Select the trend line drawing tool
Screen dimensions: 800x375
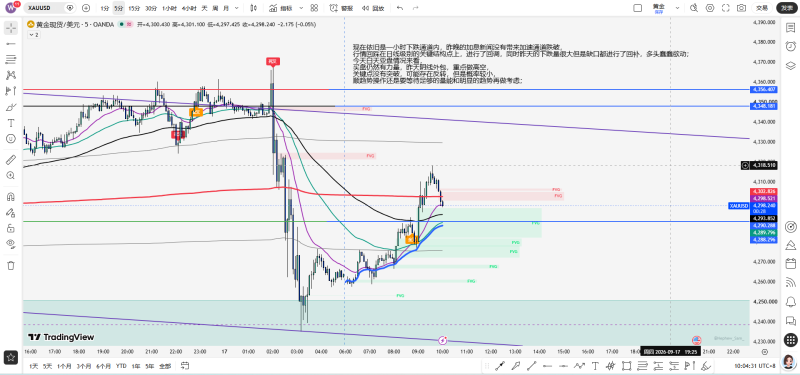point(10,43)
